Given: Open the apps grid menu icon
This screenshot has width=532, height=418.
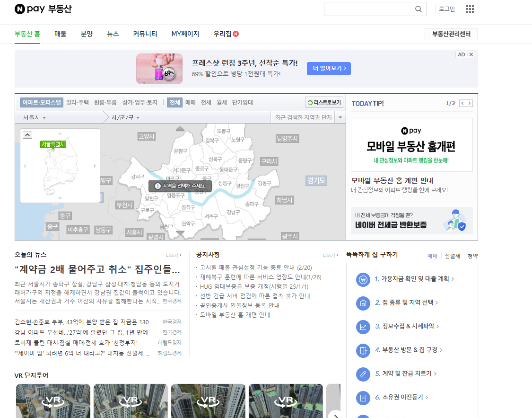Looking at the screenshot, I should click(470, 9).
